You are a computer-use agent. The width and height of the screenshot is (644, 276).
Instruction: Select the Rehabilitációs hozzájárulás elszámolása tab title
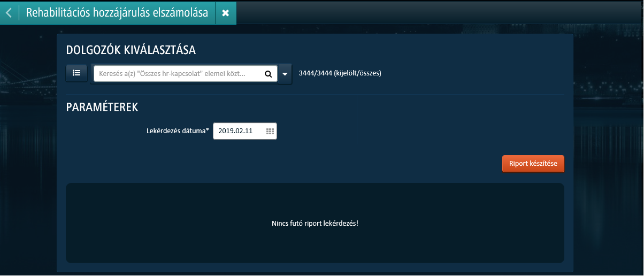click(117, 13)
